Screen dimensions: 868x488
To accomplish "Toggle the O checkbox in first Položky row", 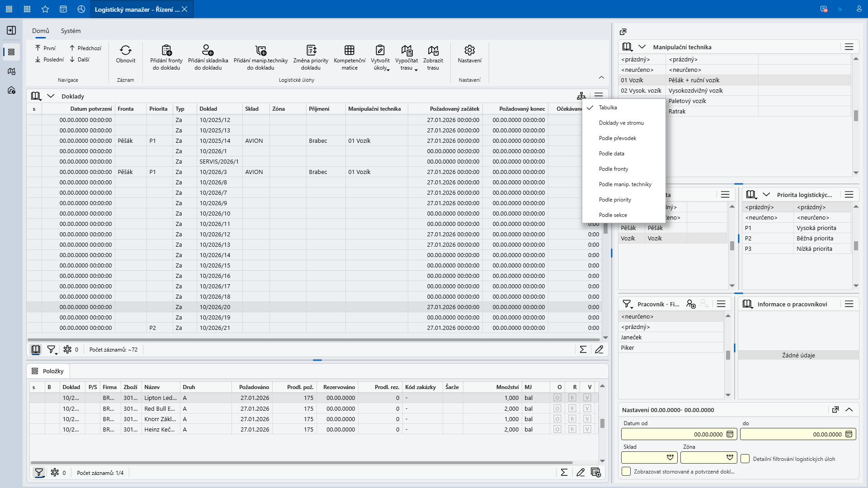I will pos(557,398).
